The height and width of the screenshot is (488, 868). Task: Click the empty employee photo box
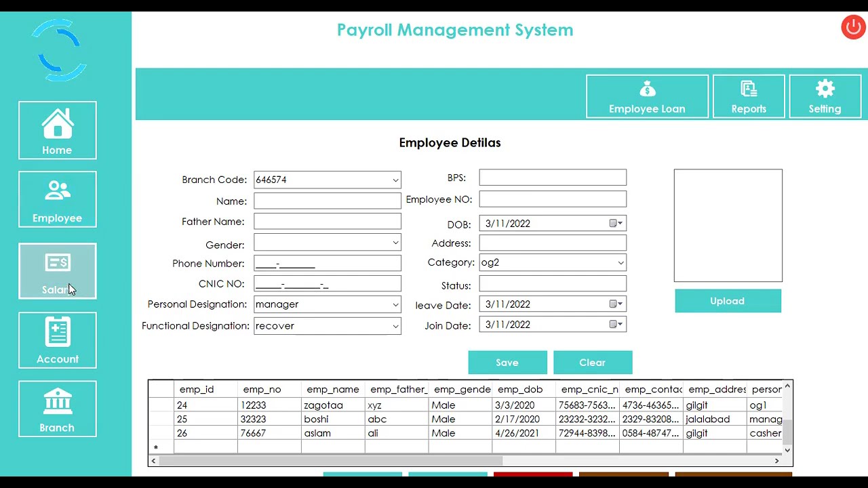coord(728,226)
